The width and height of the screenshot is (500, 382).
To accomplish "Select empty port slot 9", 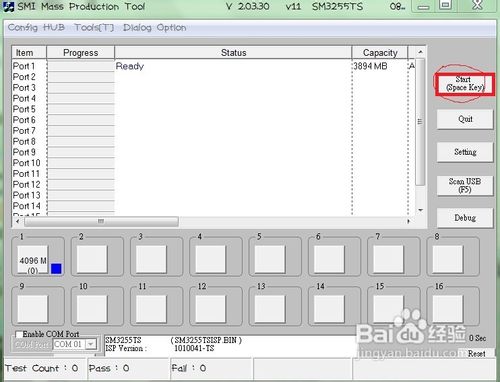I will click(x=33, y=309).
